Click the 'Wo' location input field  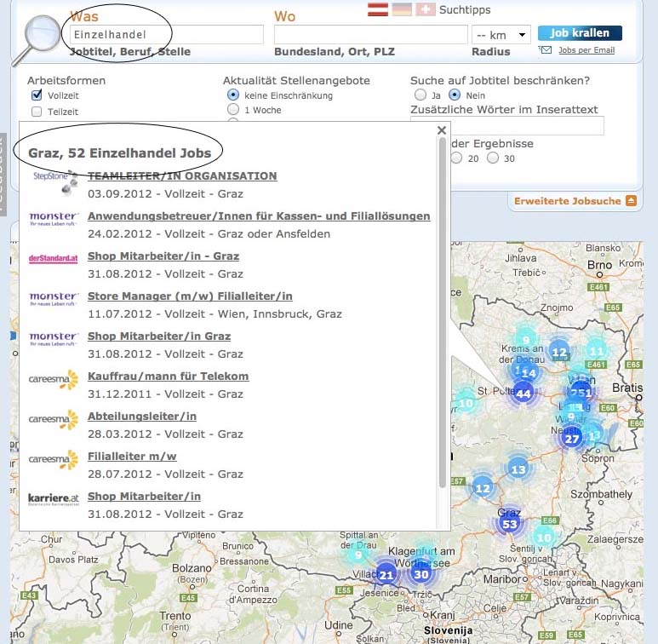[x=371, y=34]
